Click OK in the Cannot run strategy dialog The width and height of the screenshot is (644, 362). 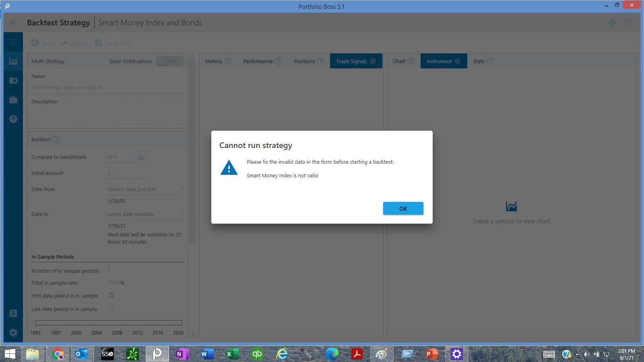[x=403, y=208]
